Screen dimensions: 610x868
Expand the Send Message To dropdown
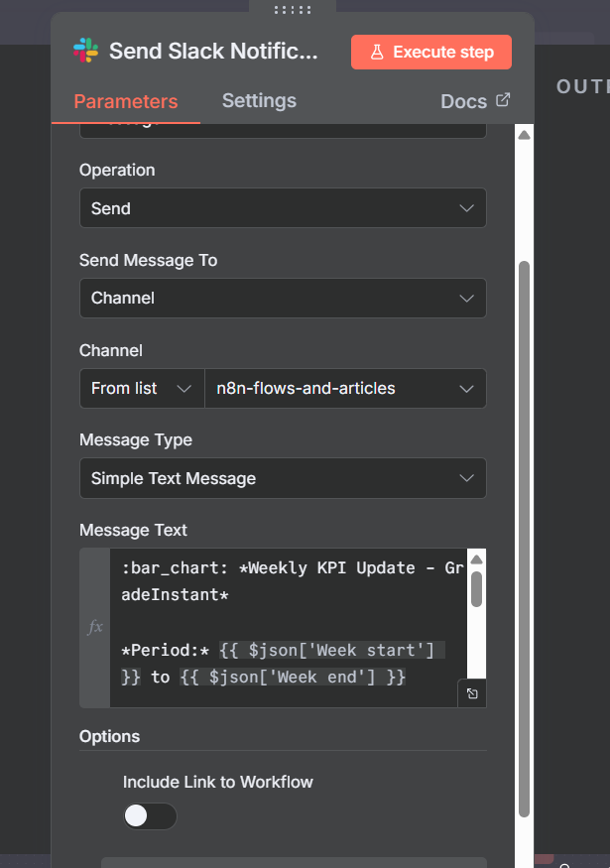coord(283,298)
